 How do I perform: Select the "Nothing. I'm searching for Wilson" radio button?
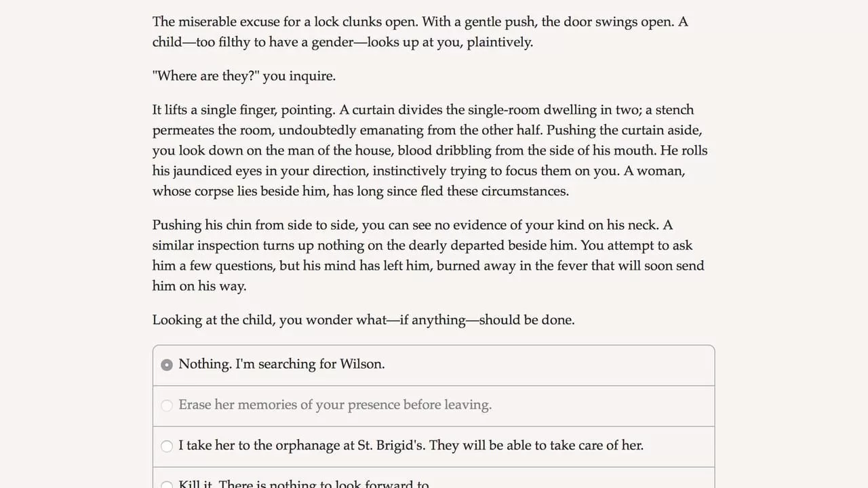coord(167,365)
